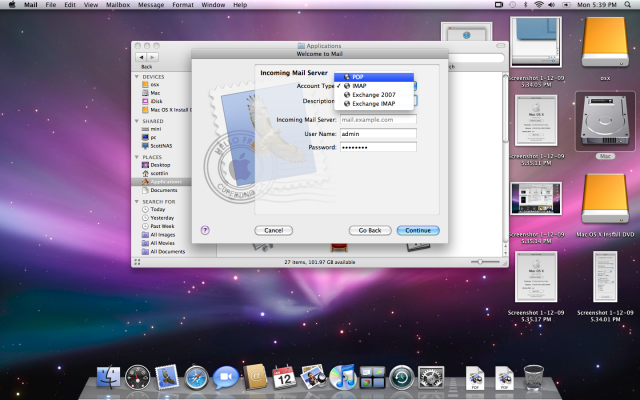Open Spotlight search in menu bar
This screenshot has height=400, width=640.
pyautogui.click(x=627, y=5)
